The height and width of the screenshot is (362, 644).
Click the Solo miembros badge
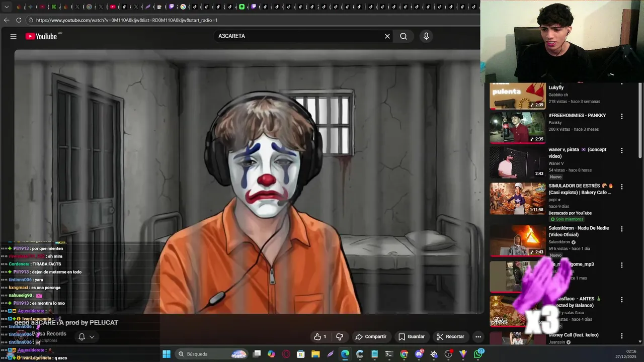coord(567,219)
